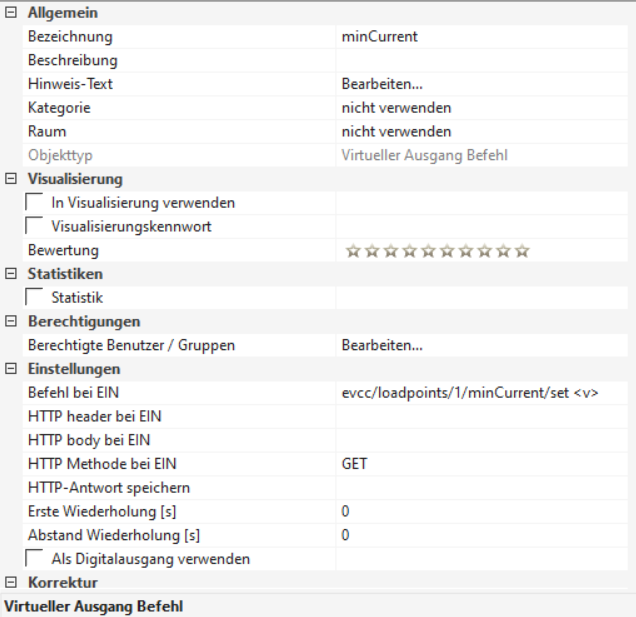
Task: Select the Objekttyp property label
Action: click(x=60, y=155)
